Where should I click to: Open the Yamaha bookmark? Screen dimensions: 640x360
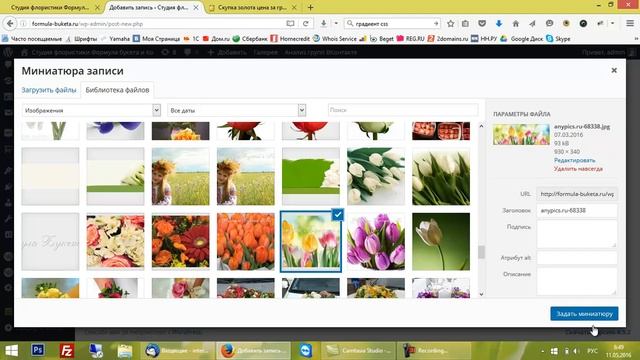[x=116, y=39]
